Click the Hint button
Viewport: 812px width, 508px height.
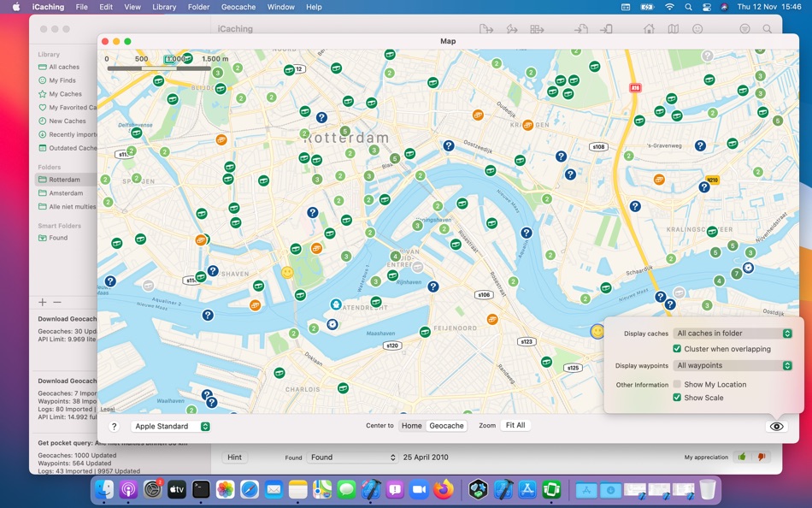point(234,457)
